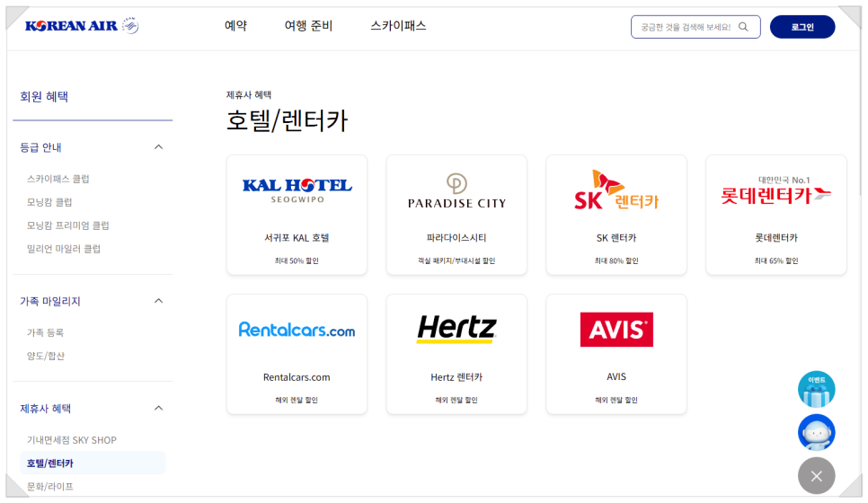868x503 pixels.
Task: Click the search magnifier icon
Action: (743, 27)
